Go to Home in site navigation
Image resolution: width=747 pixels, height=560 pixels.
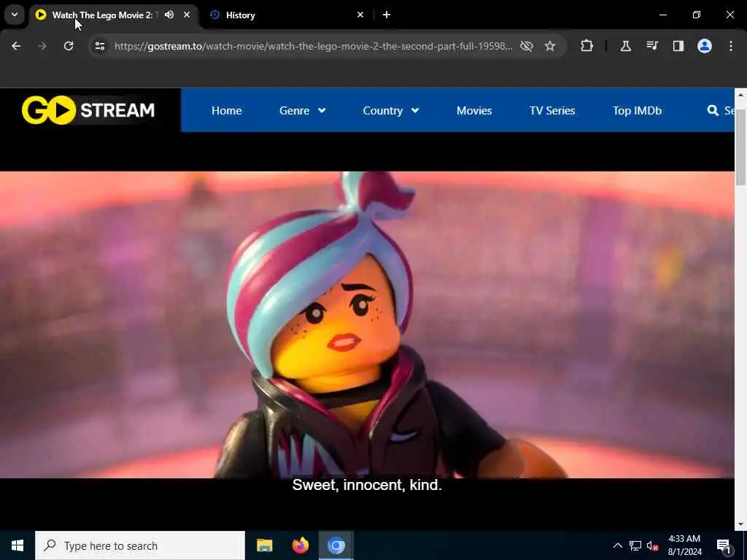(227, 111)
